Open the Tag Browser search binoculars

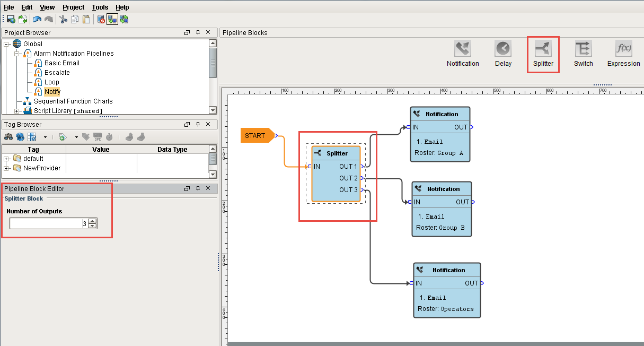click(8, 137)
